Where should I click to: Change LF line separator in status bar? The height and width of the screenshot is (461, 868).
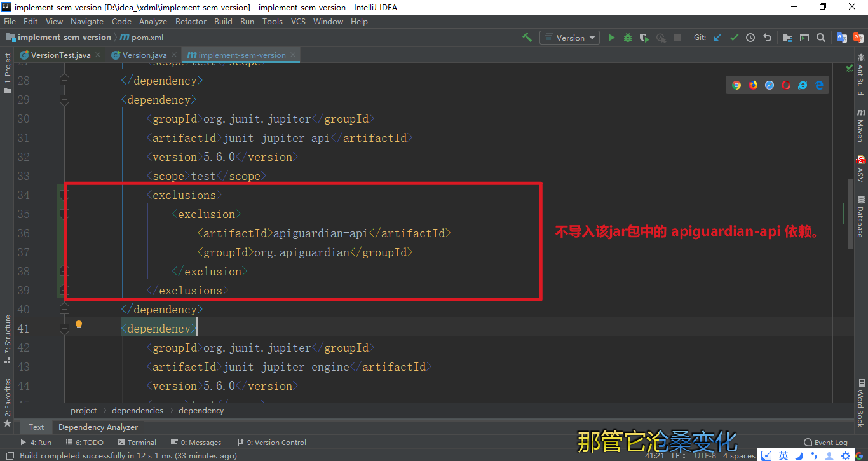678,456
